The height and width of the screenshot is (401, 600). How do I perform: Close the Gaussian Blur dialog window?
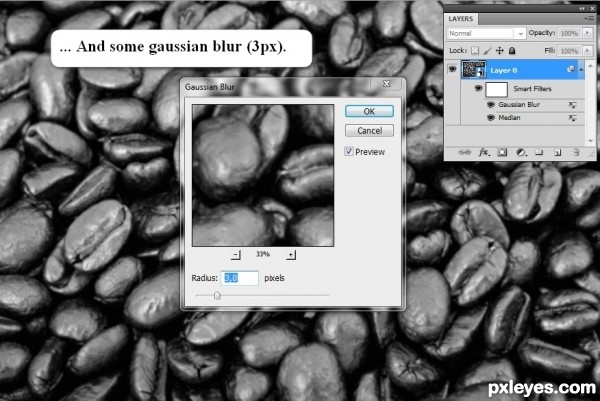click(x=386, y=84)
